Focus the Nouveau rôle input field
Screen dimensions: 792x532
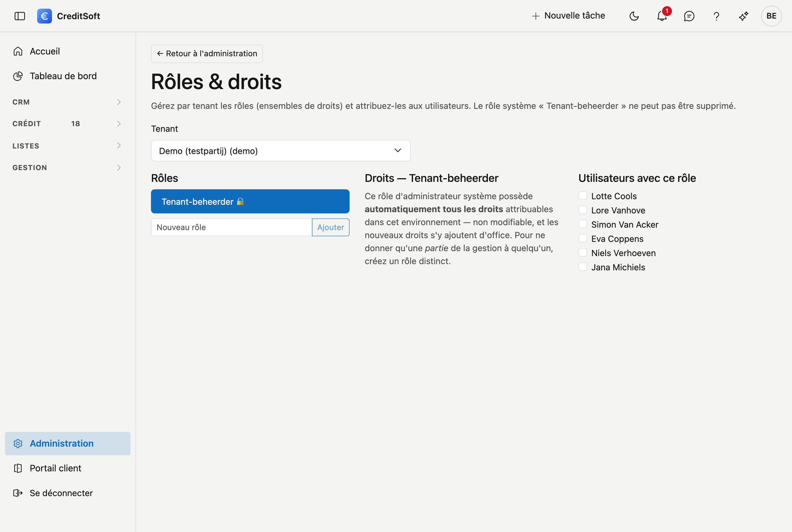(x=231, y=227)
